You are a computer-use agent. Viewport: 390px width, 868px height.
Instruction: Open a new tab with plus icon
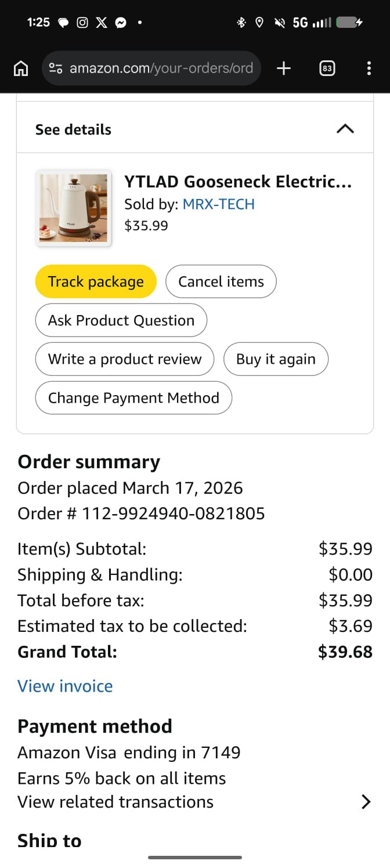[283, 68]
